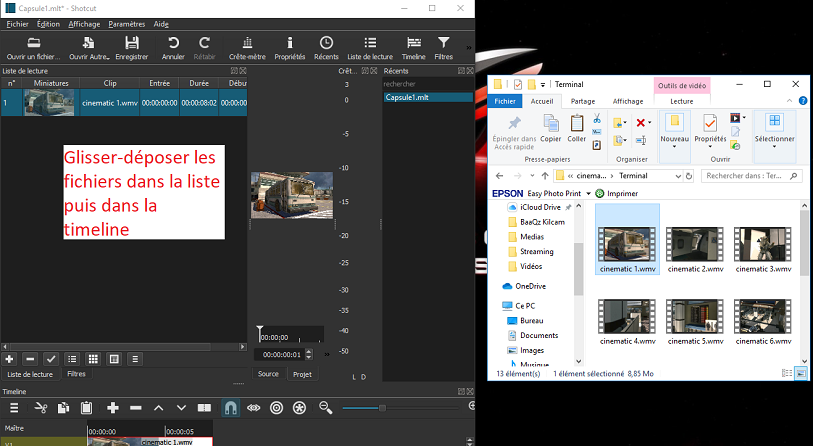Image resolution: width=813 pixels, height=446 pixels.
Task: Cut clip with timeline scissors icon
Action: (x=40, y=408)
